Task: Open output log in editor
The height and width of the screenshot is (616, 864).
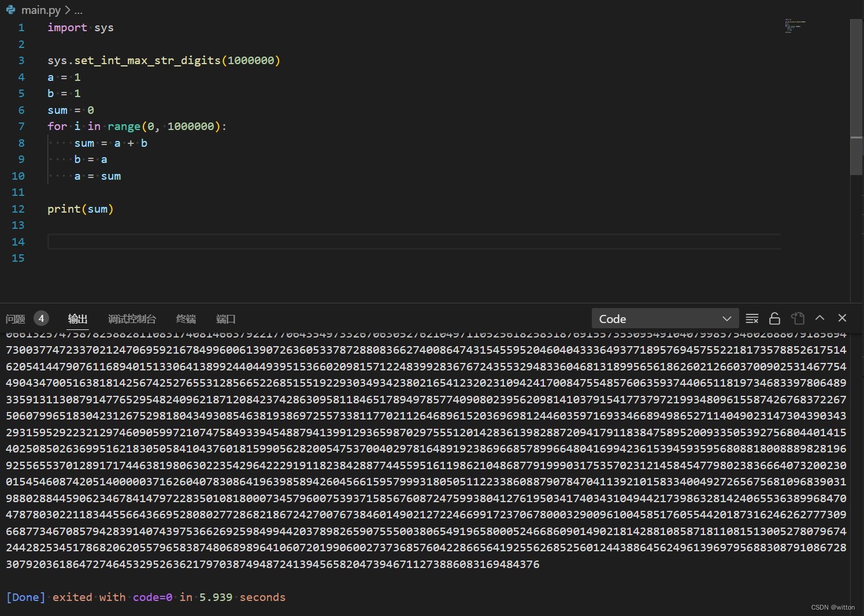Action: pos(798,318)
